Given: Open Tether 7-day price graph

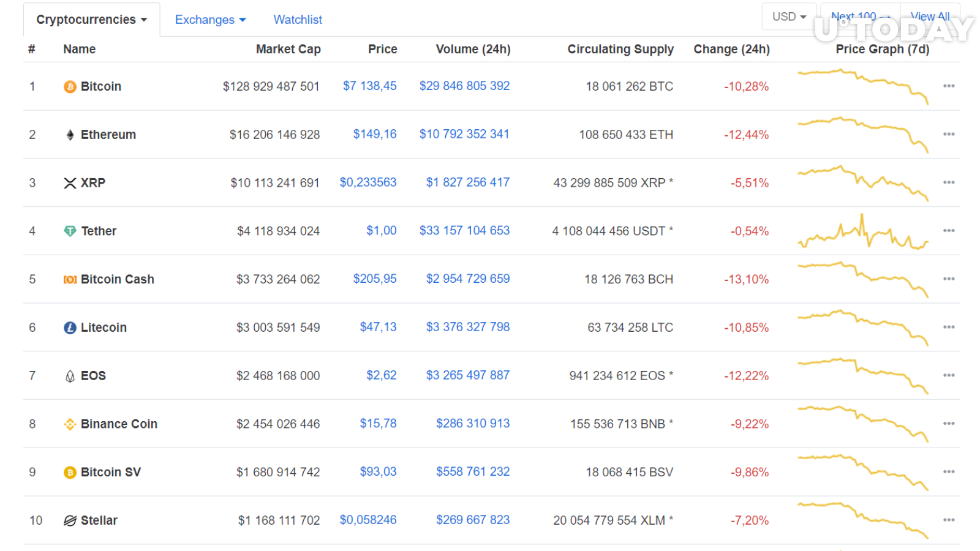Looking at the screenshot, I should pyautogui.click(x=863, y=231).
